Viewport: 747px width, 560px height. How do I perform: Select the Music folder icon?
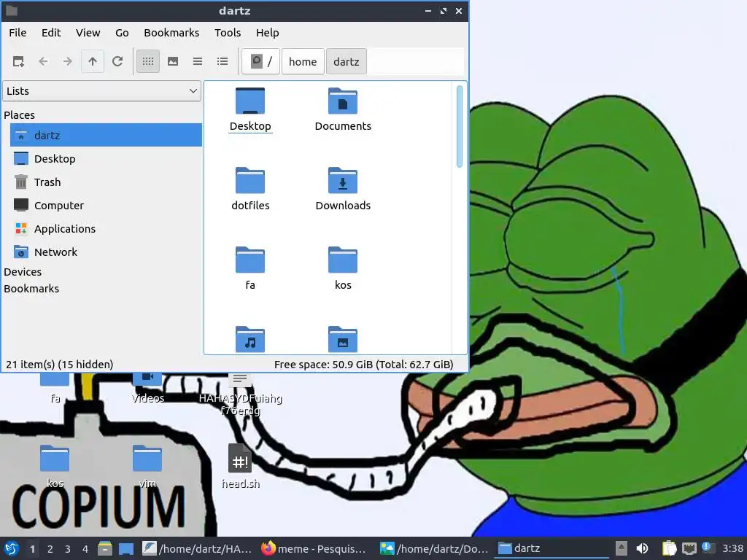click(250, 339)
